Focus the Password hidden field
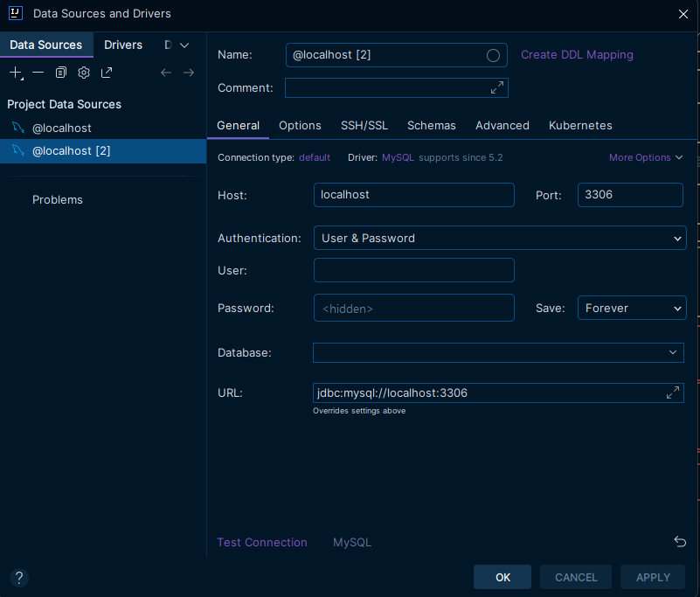Viewport: 700px width, 597px height. click(x=414, y=308)
